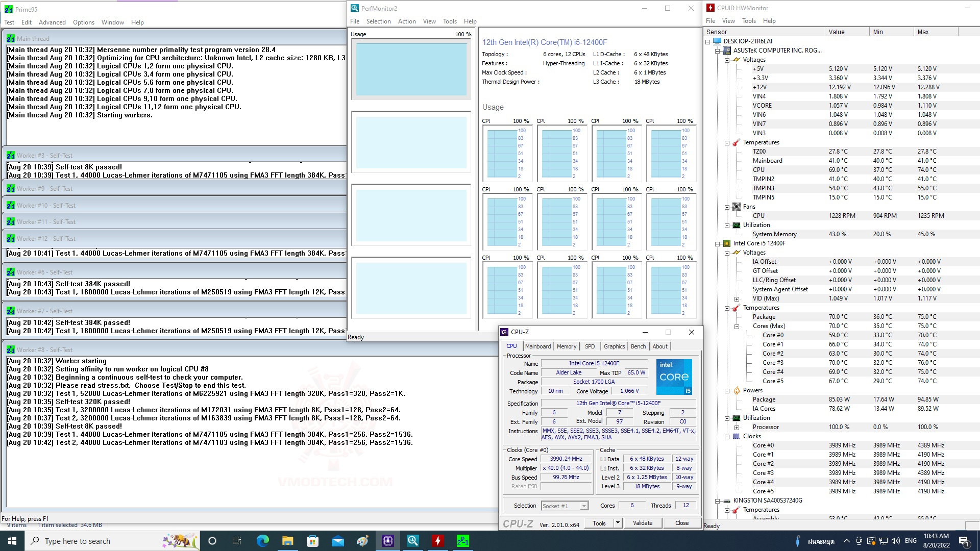
Task: Click the Close button in CPU-Z
Action: [x=681, y=522]
